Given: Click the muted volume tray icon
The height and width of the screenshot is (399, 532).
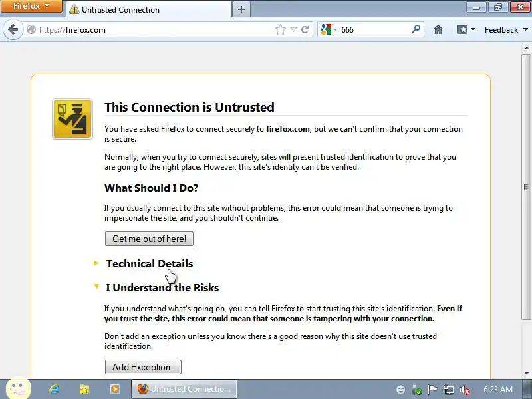Looking at the screenshot, I should [464, 390].
